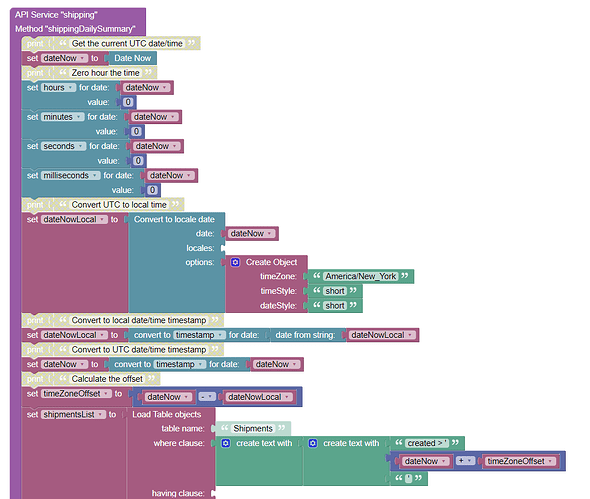
Task: Click gear icon on first create text with
Action: pyautogui.click(x=225, y=443)
